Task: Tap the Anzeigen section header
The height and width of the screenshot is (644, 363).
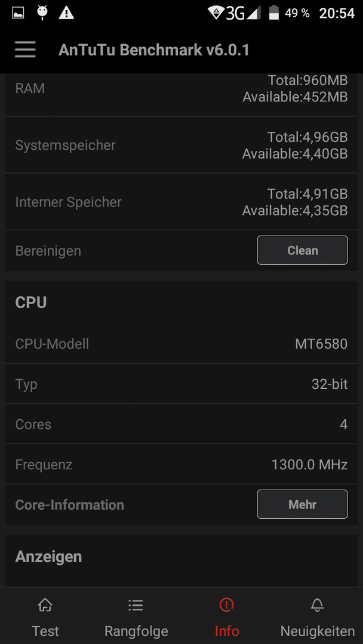Action: point(48,557)
